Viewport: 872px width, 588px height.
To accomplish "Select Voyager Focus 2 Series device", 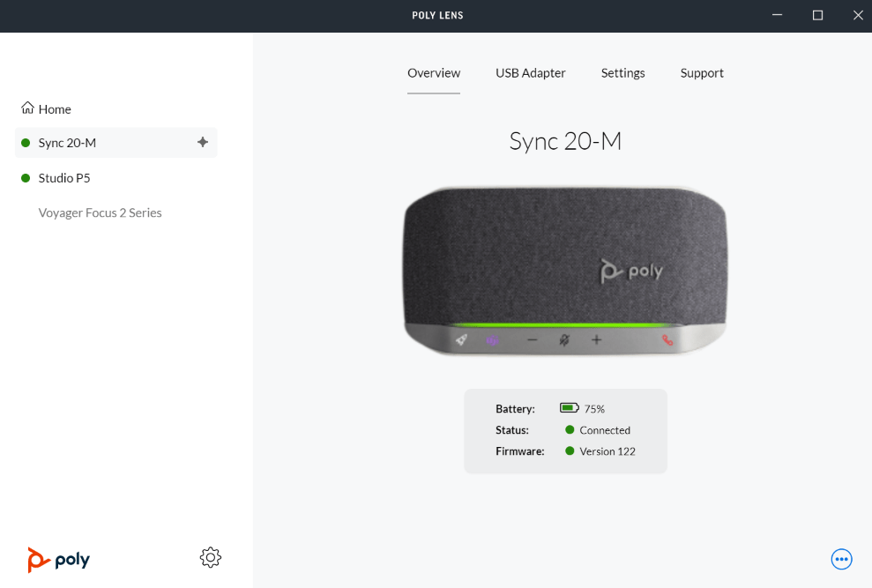I will [x=100, y=212].
